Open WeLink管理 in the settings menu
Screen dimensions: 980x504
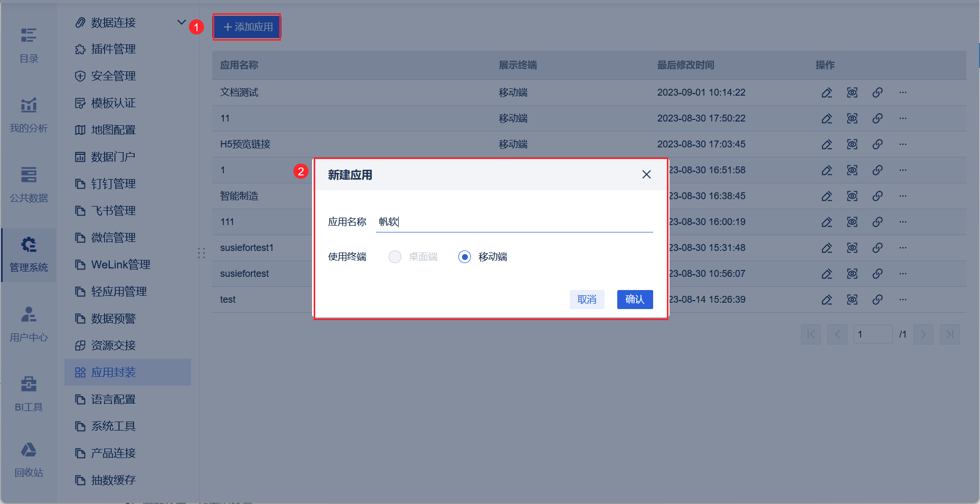click(x=128, y=265)
